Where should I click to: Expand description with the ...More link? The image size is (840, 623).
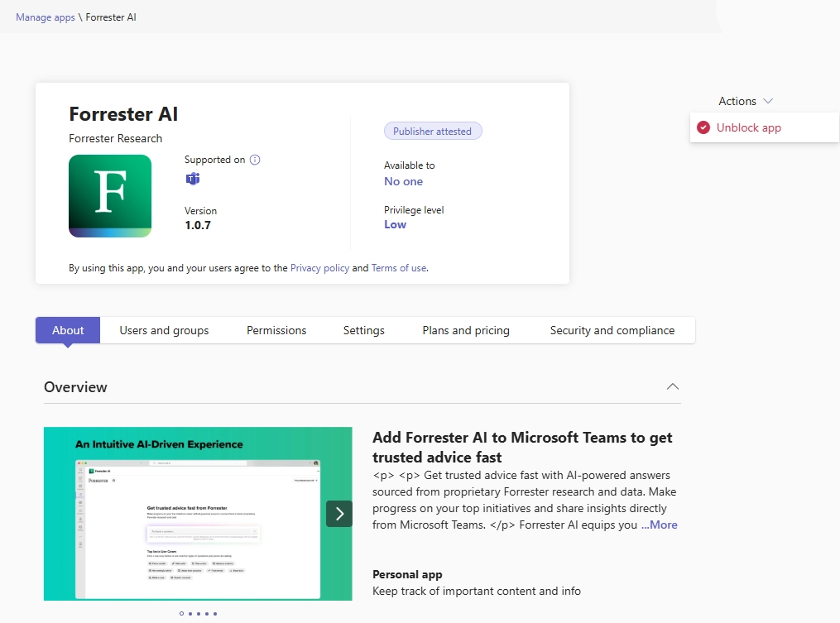coord(659,525)
